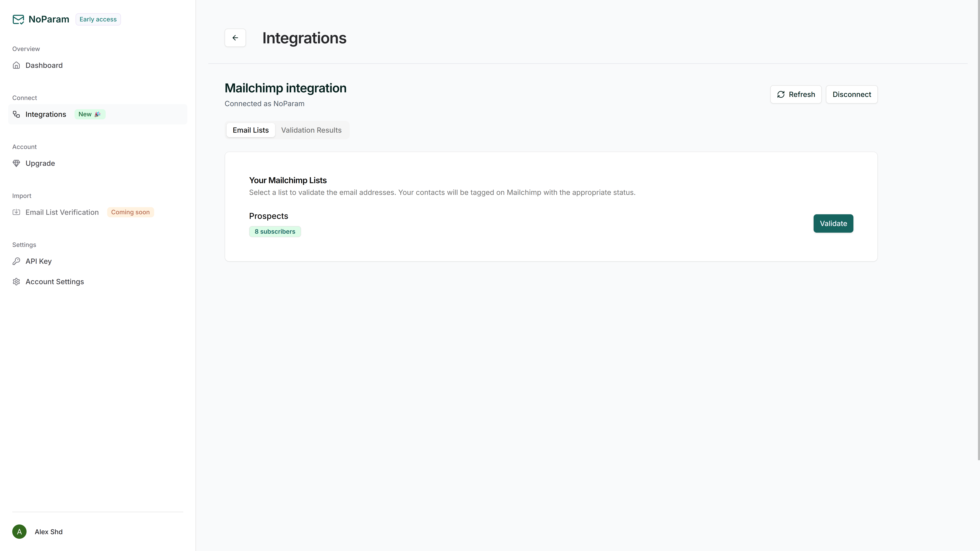Click the Connected as NoParam text

coord(264,104)
